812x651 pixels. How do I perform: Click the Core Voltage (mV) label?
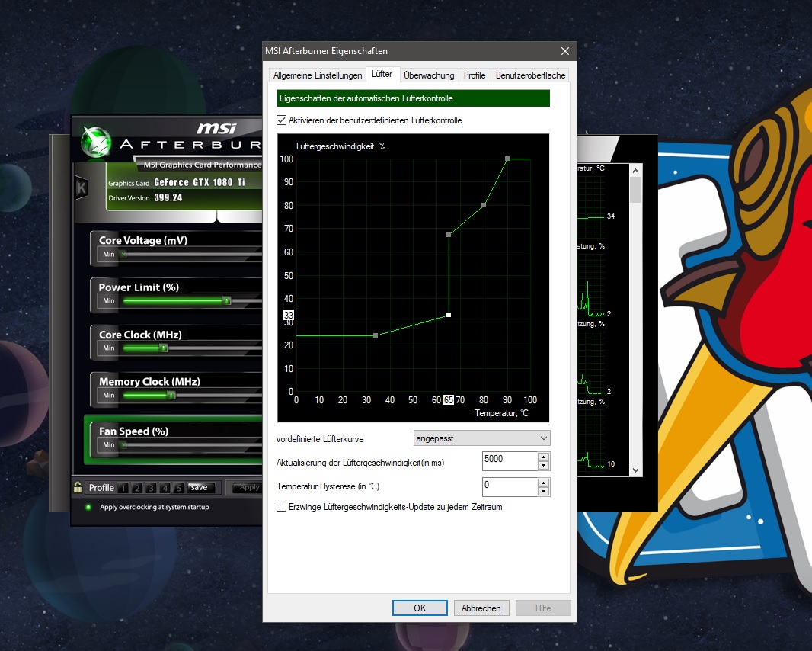(143, 240)
